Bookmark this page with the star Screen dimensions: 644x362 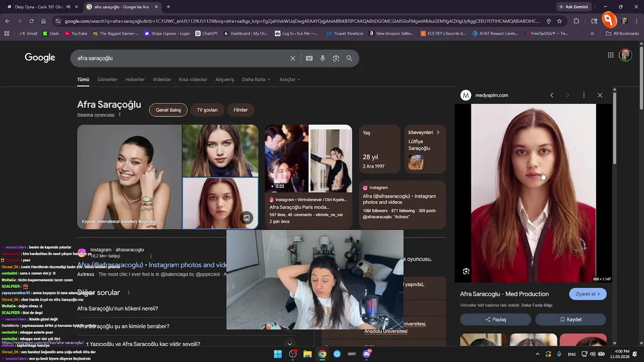pyautogui.click(x=559, y=21)
